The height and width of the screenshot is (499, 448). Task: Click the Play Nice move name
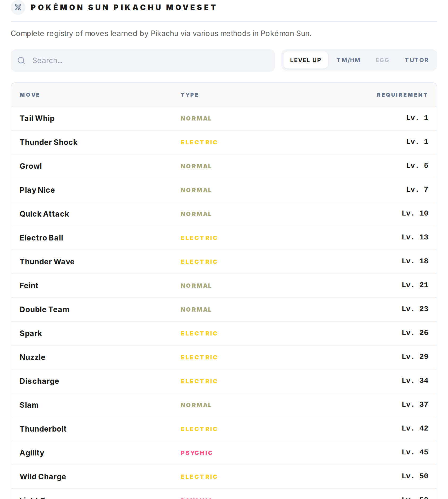point(37,190)
